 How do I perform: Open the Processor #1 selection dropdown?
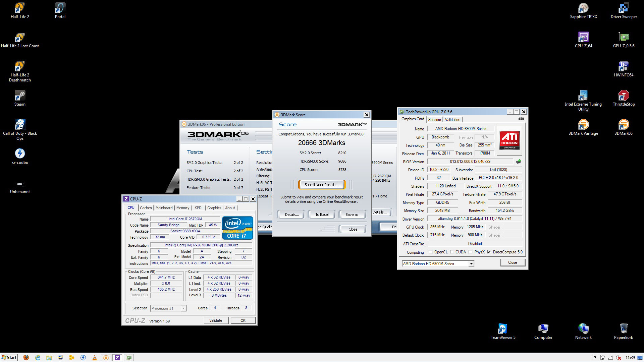(x=183, y=308)
